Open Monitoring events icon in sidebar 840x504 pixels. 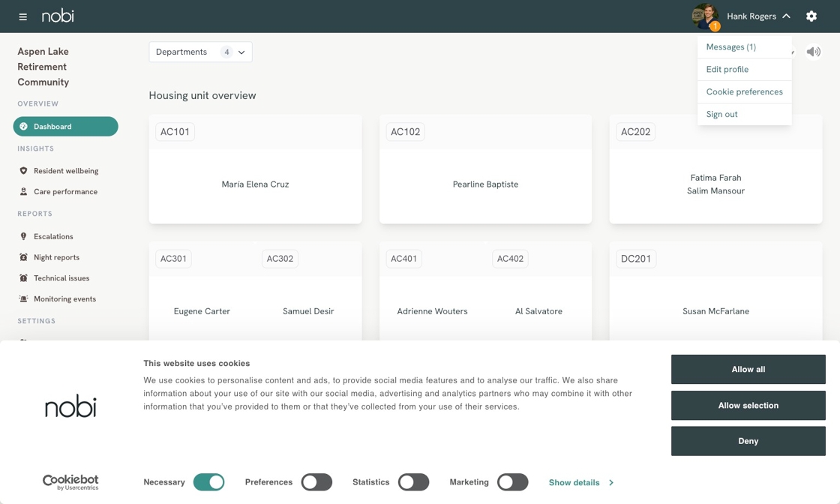[23, 298]
